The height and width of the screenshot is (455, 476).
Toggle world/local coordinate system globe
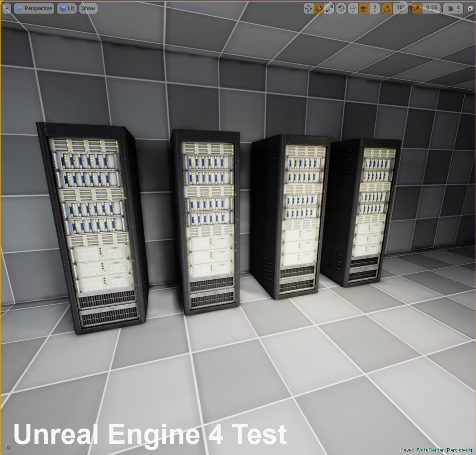(341, 8)
